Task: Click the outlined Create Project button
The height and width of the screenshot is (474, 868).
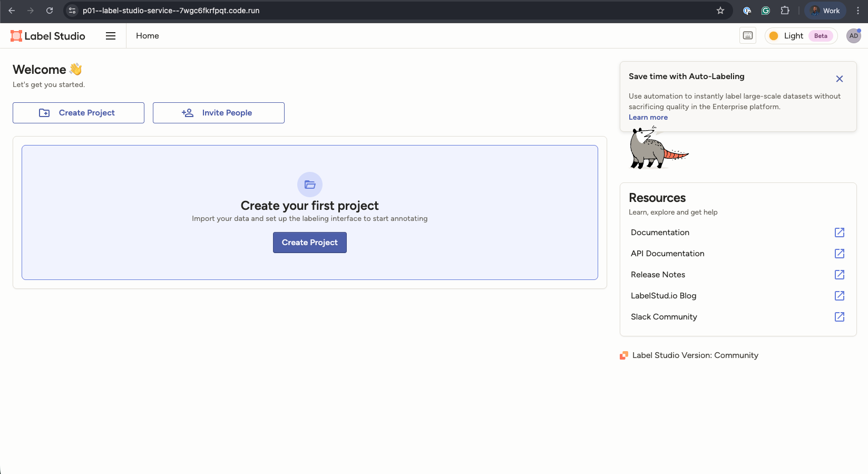Action: click(79, 113)
